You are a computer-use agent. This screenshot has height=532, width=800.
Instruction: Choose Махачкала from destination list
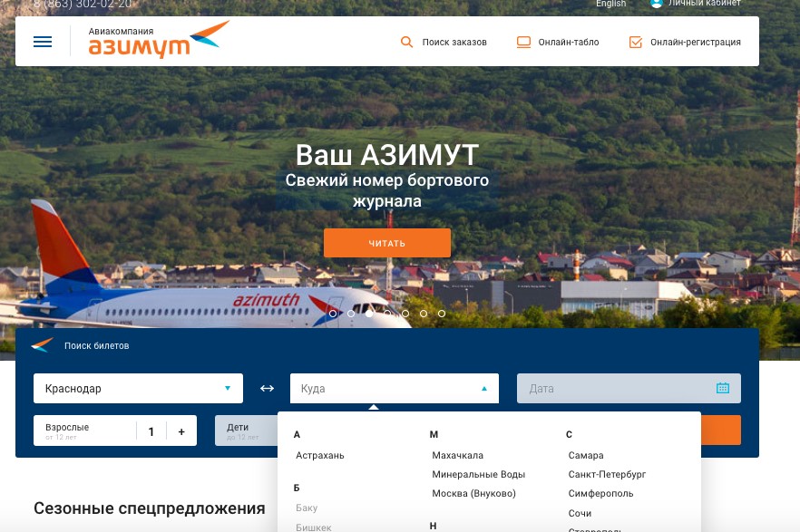(x=458, y=456)
